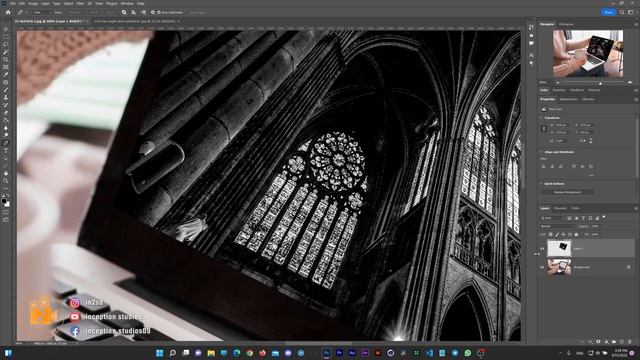Toggle lock image pixels brush icon

click(x=557, y=234)
